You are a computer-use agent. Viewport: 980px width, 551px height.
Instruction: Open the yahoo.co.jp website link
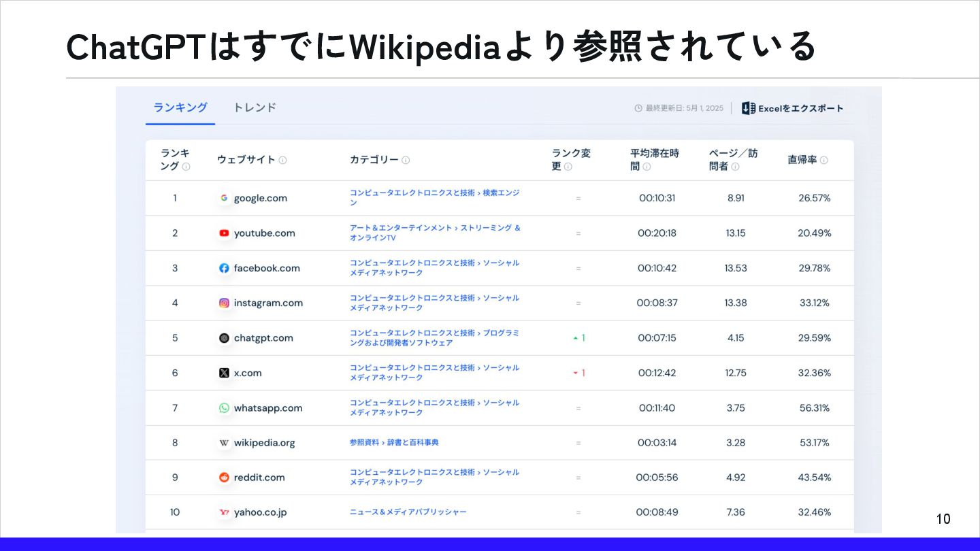pyautogui.click(x=261, y=512)
